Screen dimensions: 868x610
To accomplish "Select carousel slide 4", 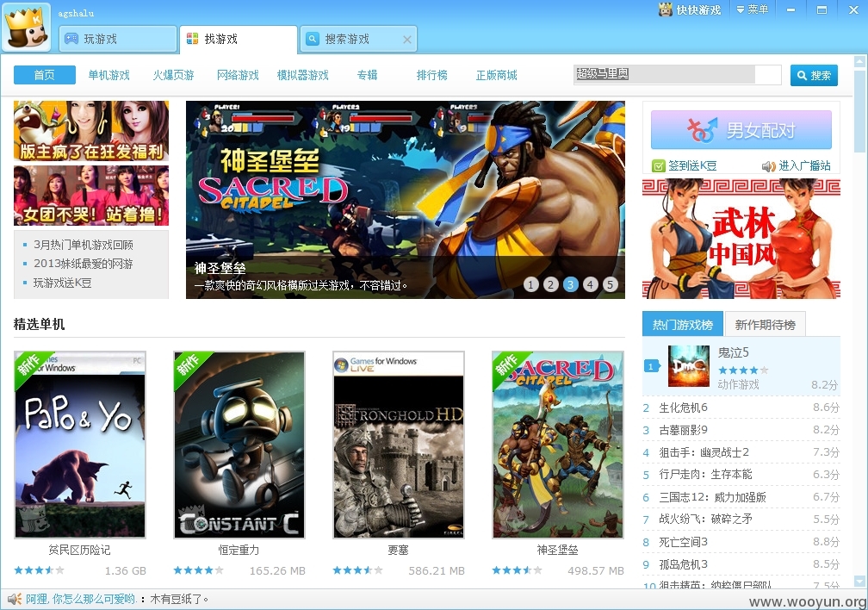I will point(591,284).
